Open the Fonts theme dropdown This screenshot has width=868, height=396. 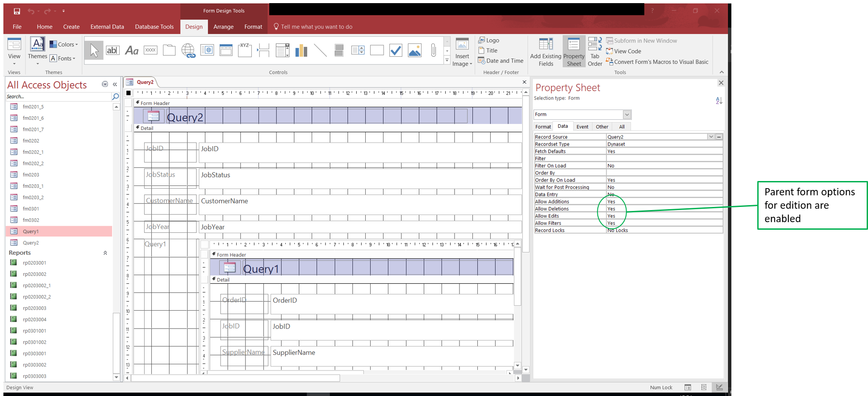click(x=63, y=58)
